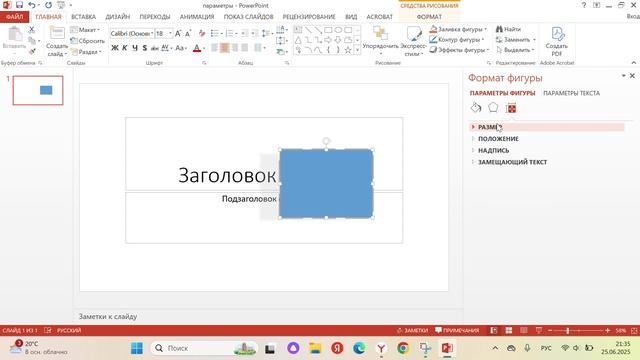Select slide 1 thumbnail
640x360 pixels.
tap(38, 90)
